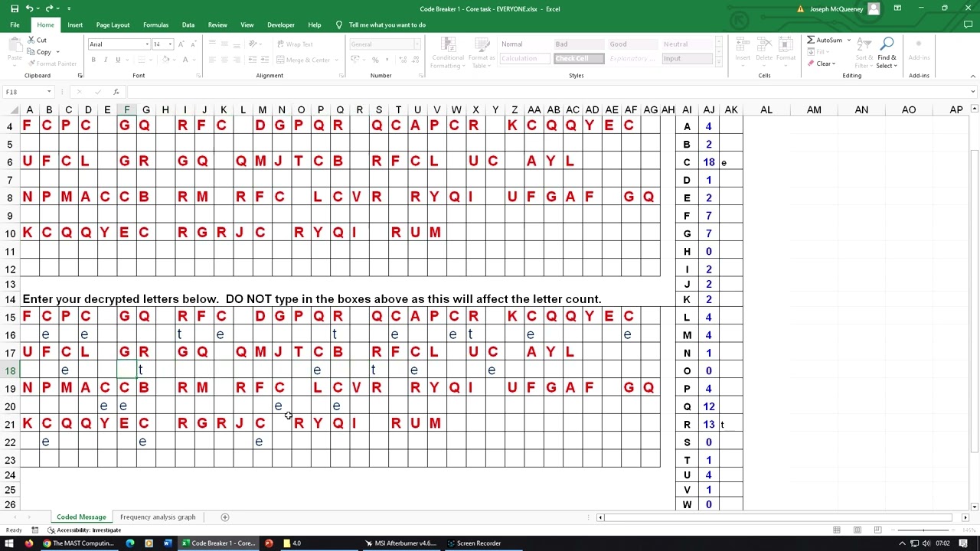The image size is (980, 551).
Task: Align text to the left
Action: 213,60
